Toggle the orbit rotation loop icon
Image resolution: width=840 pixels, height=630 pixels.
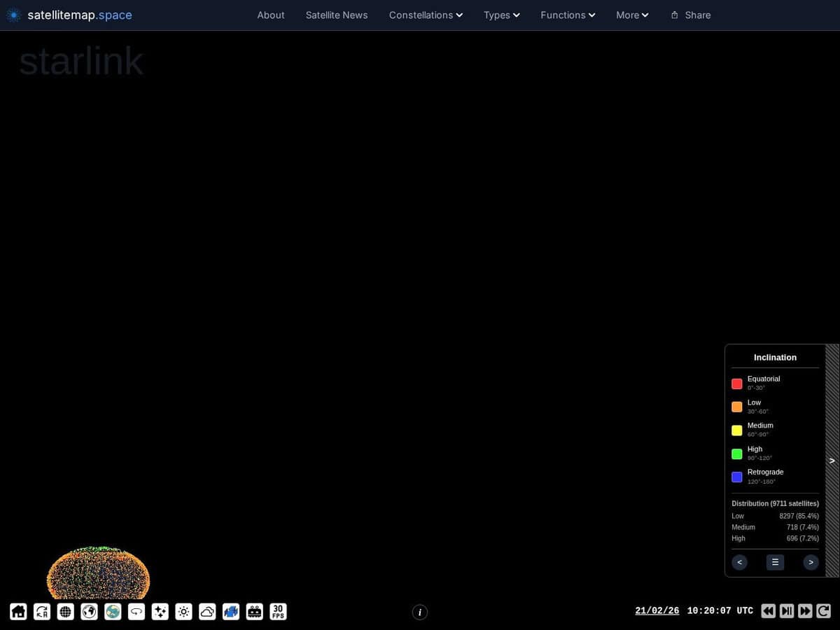(136, 612)
